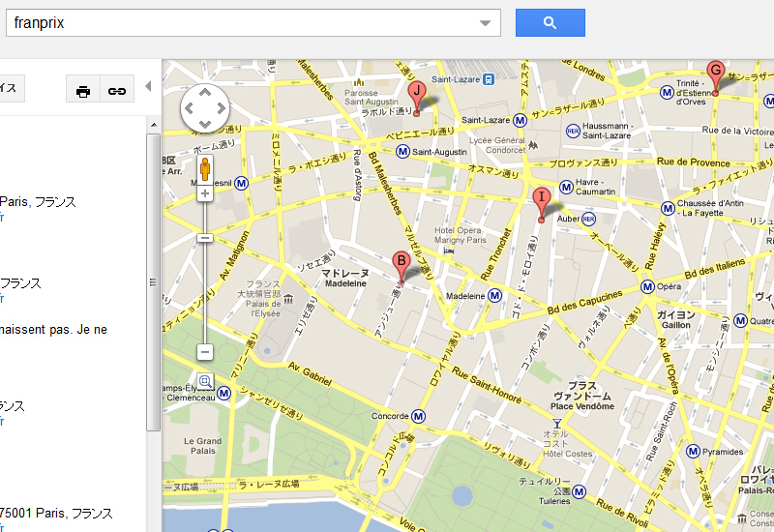
Task: Pan map right with right arrow
Action: tap(222, 108)
